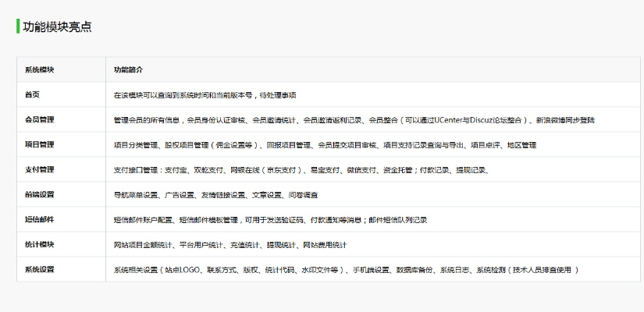
Task: Select the 支付管理 module cell
Action: (x=39, y=169)
